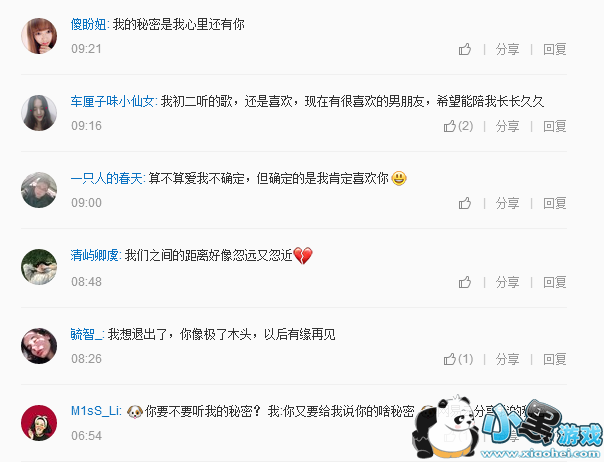
Task: Share the 09:21 comment by 傻盼妞
Action: (x=507, y=49)
